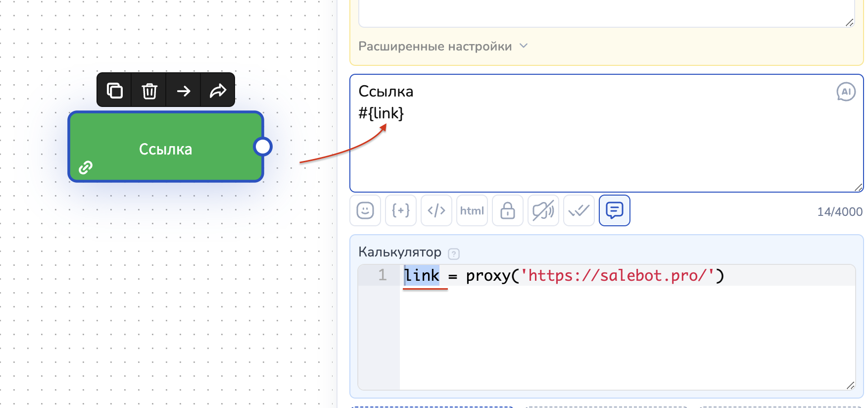Image resolution: width=868 pixels, height=408 pixels.
Task: Click the chevron next to Расширенные настройки
Action: click(x=524, y=46)
